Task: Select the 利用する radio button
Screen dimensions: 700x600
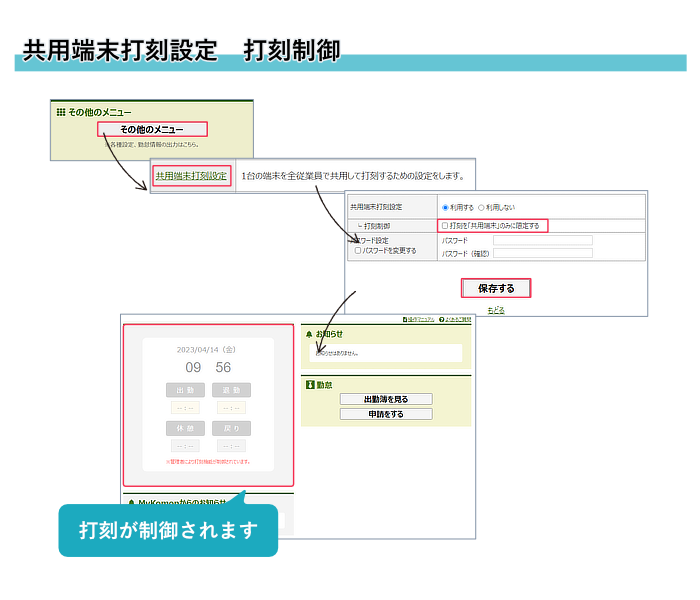Action: (445, 207)
